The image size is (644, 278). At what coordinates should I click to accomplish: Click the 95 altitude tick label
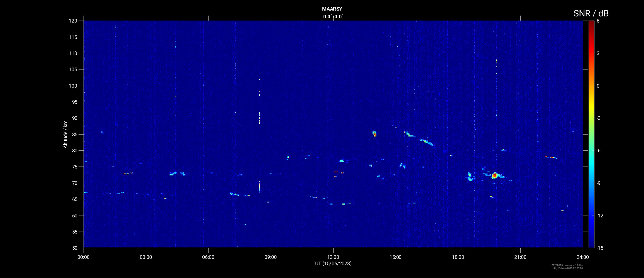pos(74,102)
